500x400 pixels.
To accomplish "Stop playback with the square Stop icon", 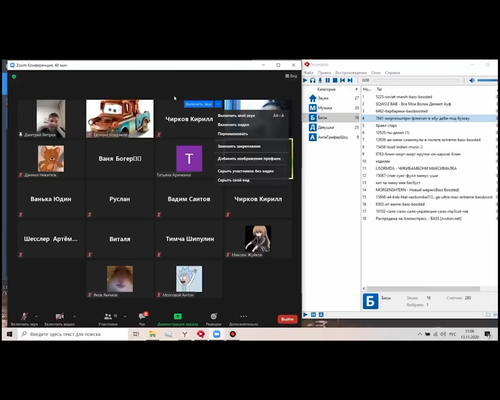I will point(335,80).
